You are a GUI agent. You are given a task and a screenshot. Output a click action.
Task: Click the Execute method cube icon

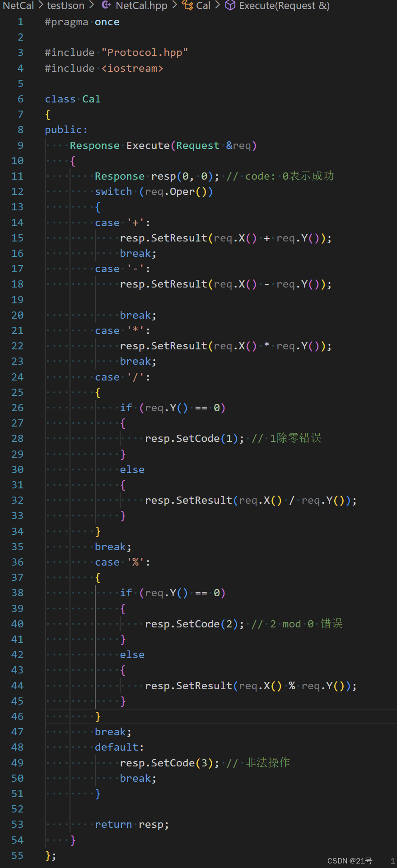tap(230, 5)
